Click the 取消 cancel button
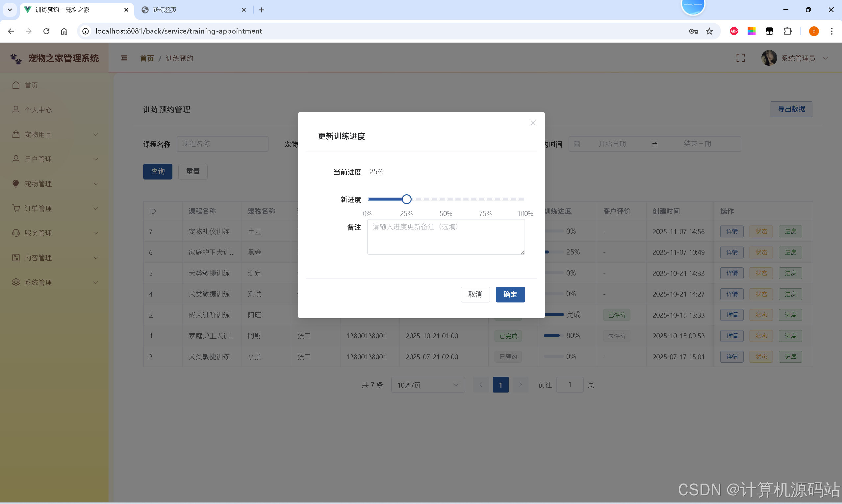842x504 pixels. click(x=475, y=294)
